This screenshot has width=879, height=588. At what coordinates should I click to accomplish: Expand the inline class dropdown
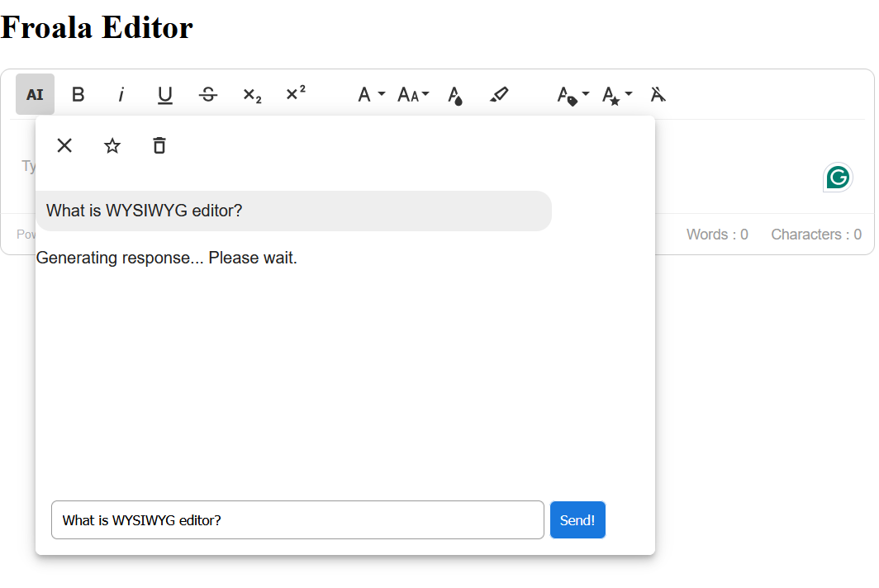pos(573,94)
